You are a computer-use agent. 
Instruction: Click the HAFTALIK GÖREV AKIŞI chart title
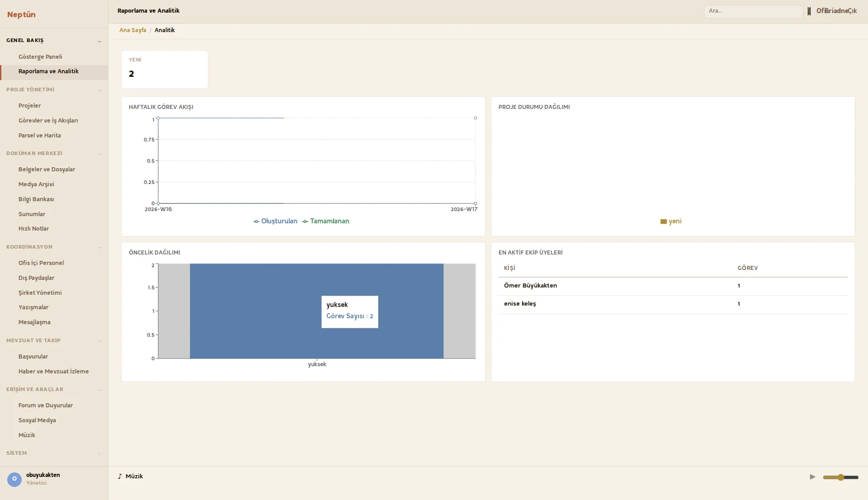pyautogui.click(x=161, y=107)
